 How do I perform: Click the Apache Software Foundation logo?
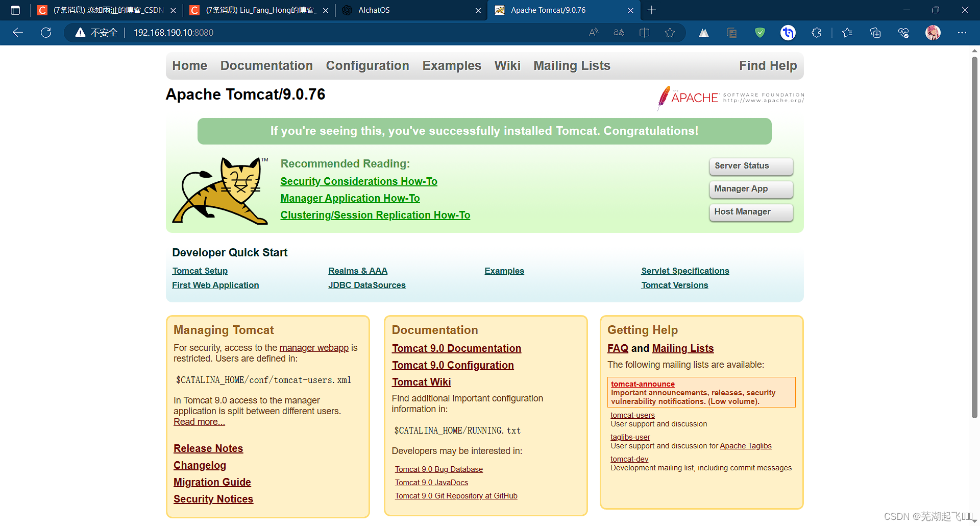coord(731,97)
